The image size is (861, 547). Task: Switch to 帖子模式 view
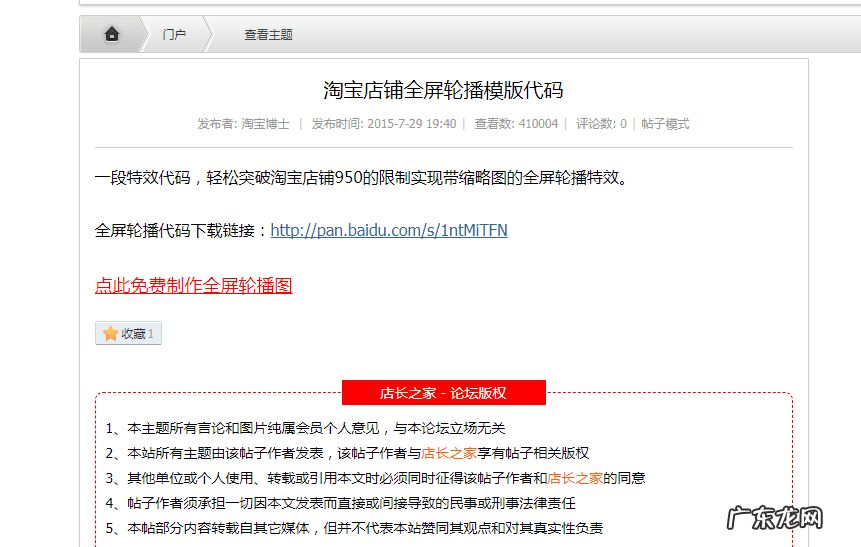click(x=665, y=124)
